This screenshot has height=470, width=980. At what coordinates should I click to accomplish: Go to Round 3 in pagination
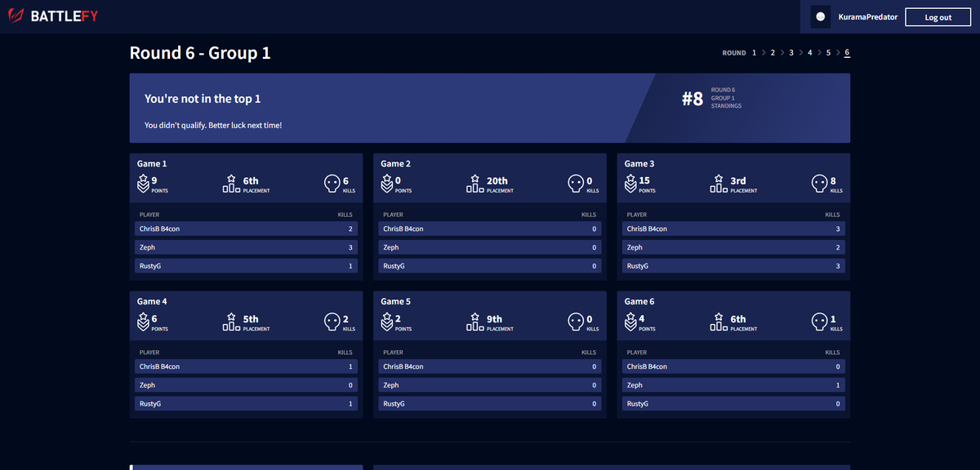[x=791, y=52]
